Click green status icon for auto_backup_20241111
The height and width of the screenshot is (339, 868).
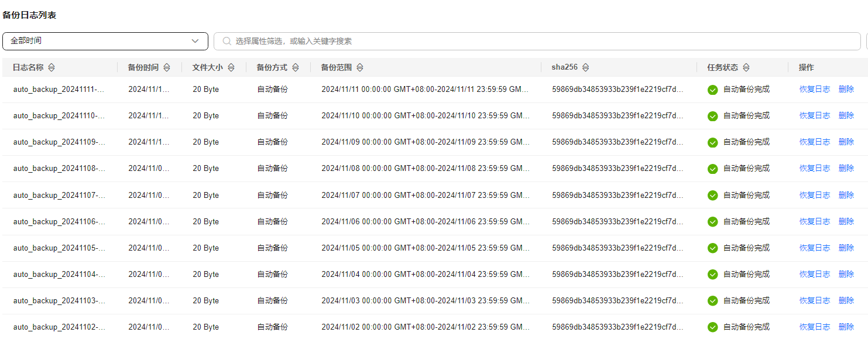[x=712, y=90]
